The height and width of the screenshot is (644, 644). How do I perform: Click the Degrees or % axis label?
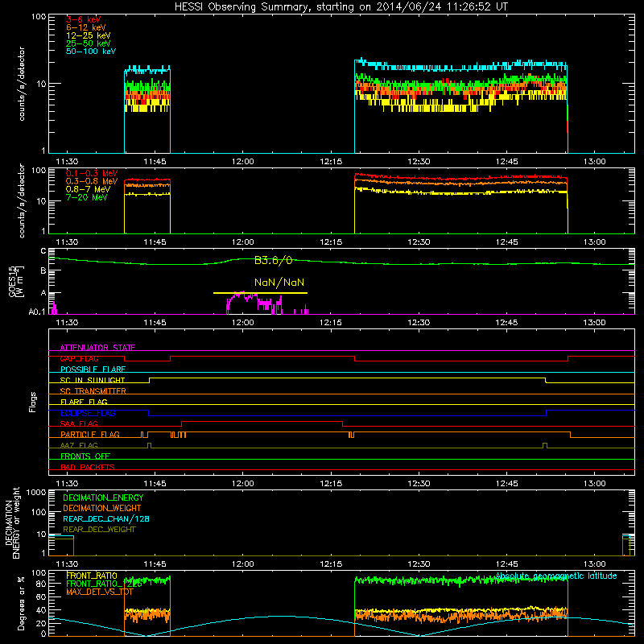[22, 603]
